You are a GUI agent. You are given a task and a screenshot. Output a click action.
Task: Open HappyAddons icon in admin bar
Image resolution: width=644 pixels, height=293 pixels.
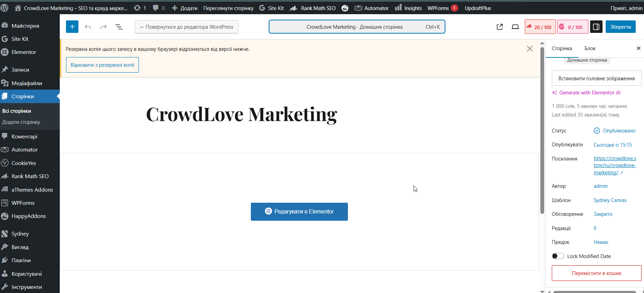[345, 8]
